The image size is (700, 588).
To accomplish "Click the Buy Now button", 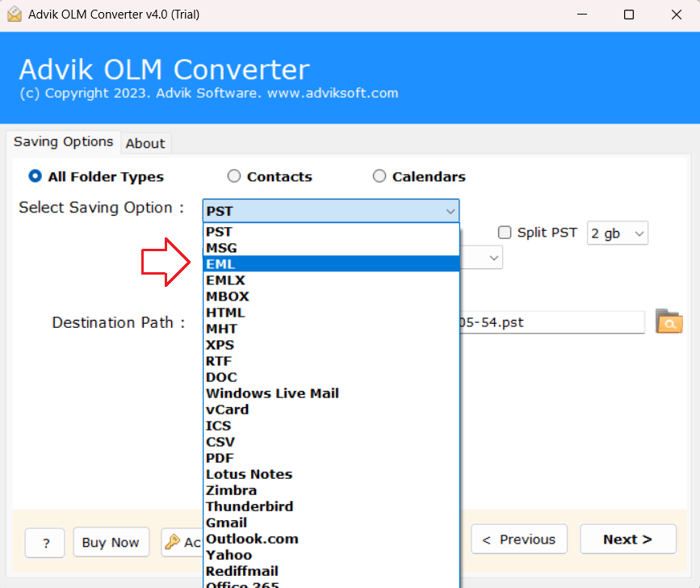I will pyautogui.click(x=111, y=542).
